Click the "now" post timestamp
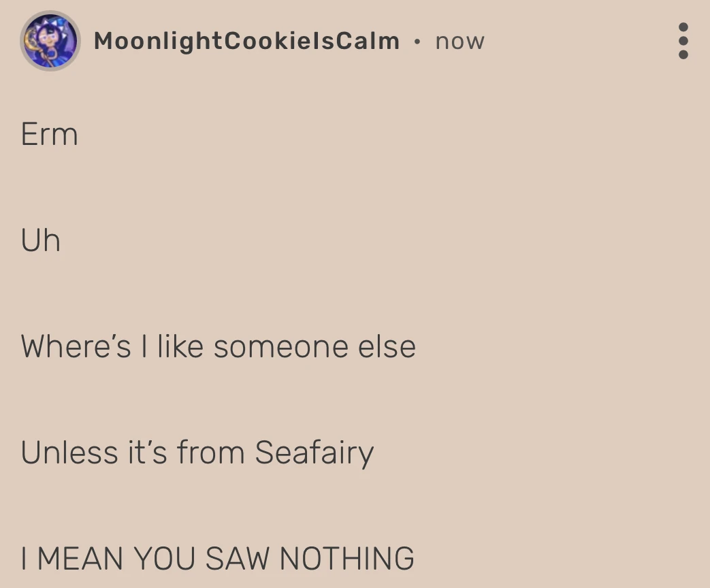Viewport: 710px width, 588px height. point(459,42)
